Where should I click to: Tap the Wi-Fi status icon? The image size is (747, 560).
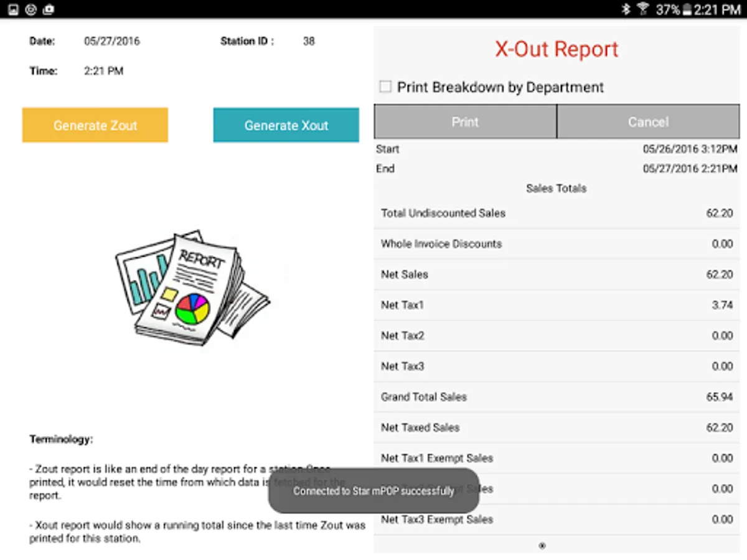[x=642, y=9]
